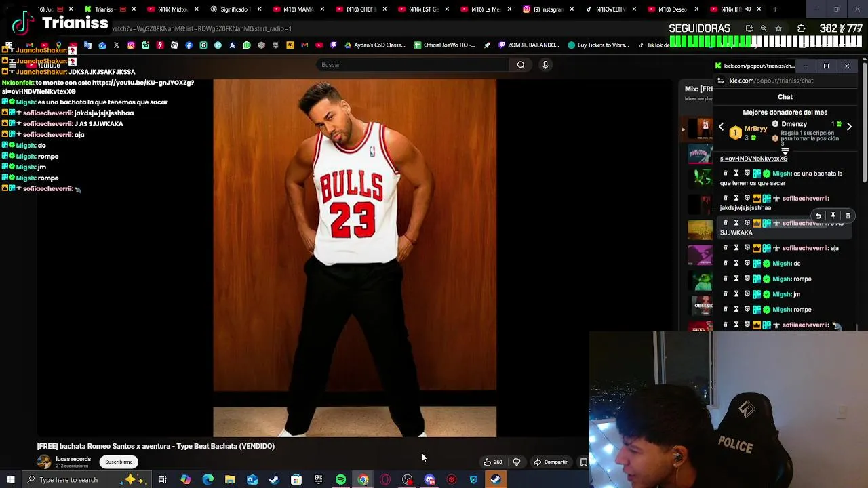
Task: Activate the voice search microphone
Action: (x=545, y=65)
